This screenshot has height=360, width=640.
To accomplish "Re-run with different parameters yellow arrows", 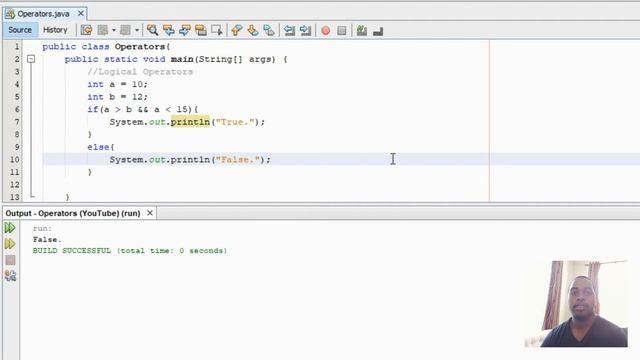I will [x=10, y=244].
